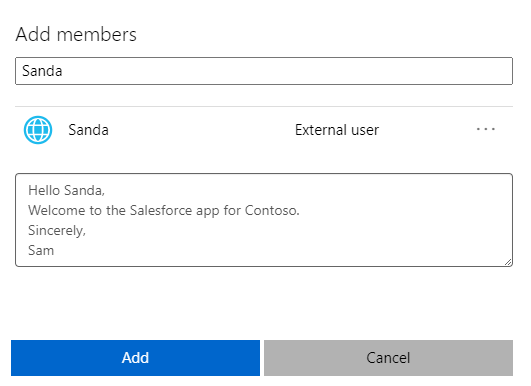Click the Add button
The width and height of the screenshot is (531, 386).
[135, 358]
